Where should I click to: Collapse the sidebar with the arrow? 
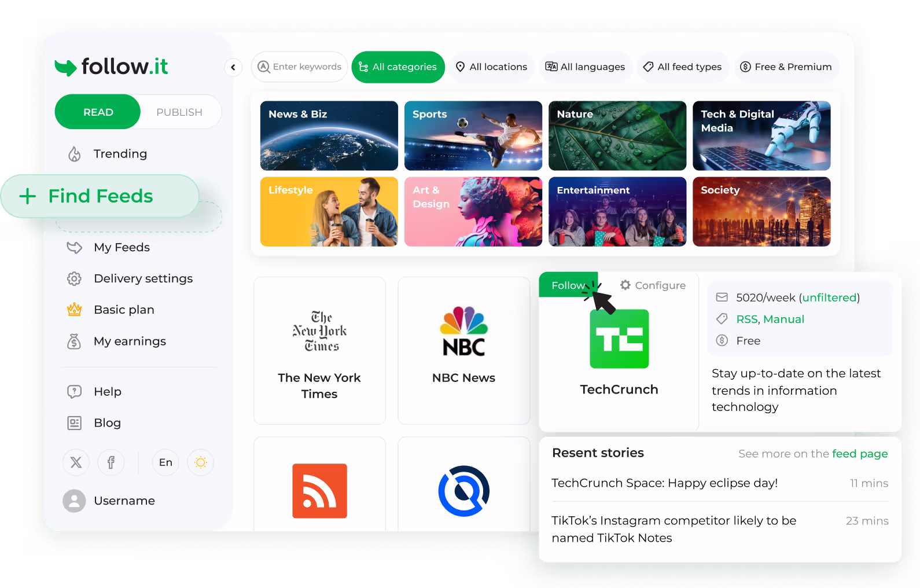[x=233, y=67]
